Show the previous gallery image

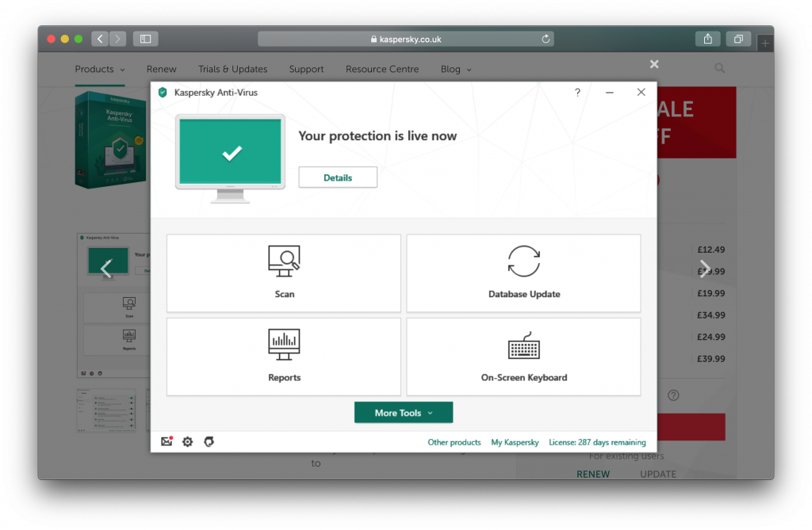pyautogui.click(x=106, y=269)
